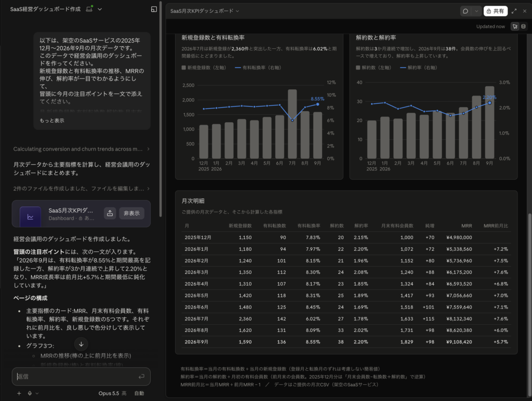
Task: Click the chat panel vertical scrollbar
Action: pos(161,109)
